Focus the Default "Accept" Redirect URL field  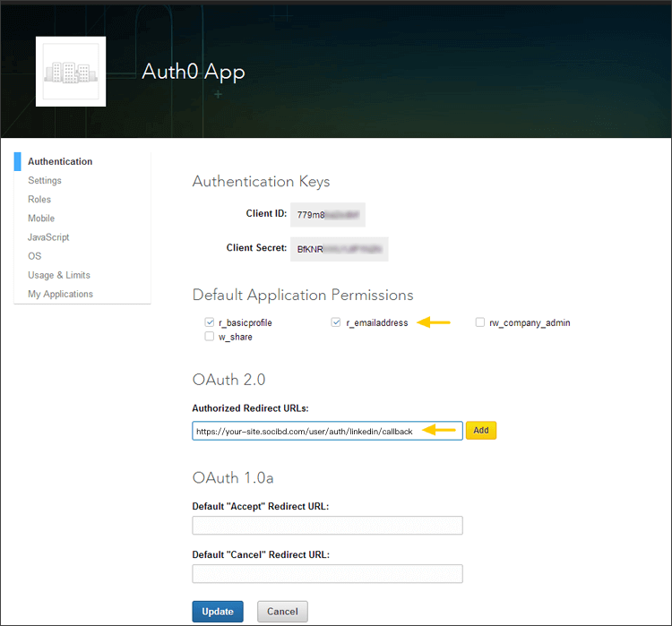pos(327,526)
